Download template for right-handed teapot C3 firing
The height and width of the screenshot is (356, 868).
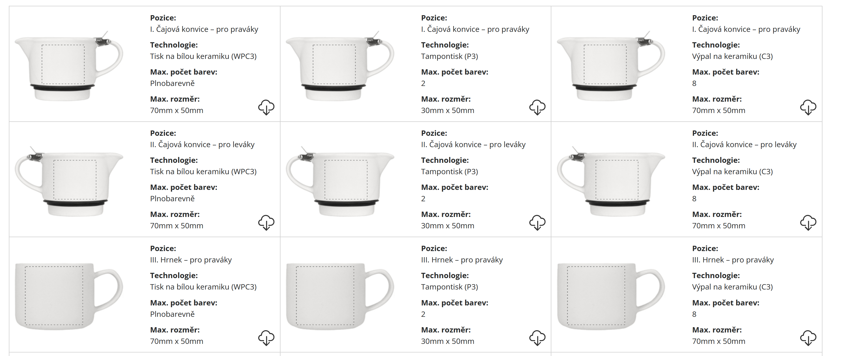coord(808,107)
